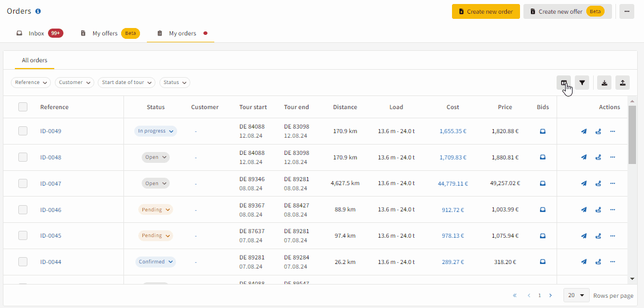
Task: Open the rows per page dropdown
Action: coord(577,295)
